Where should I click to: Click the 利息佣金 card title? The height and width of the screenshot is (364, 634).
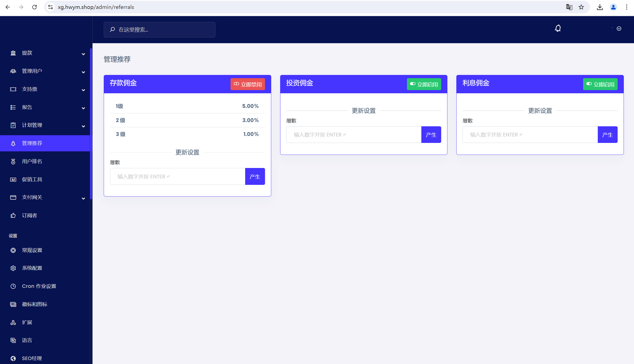point(476,83)
